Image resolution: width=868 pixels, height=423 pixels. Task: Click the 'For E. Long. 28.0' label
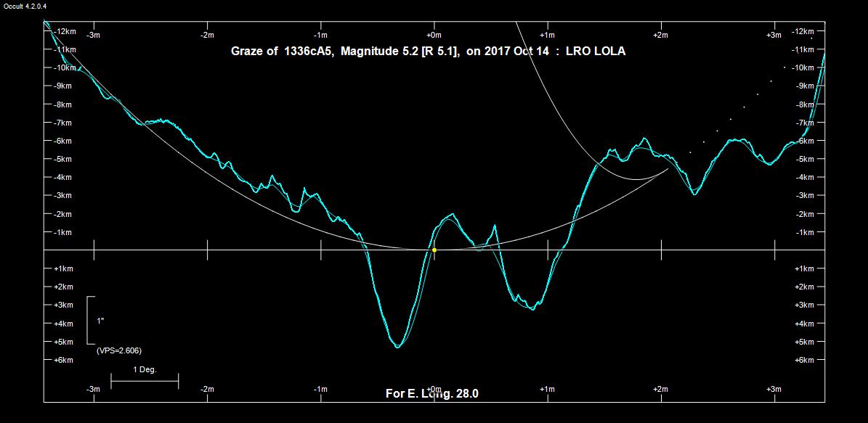point(432,394)
